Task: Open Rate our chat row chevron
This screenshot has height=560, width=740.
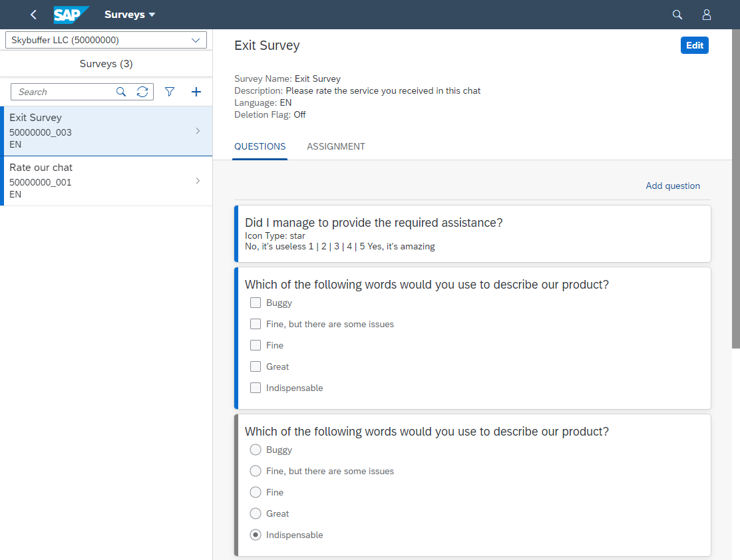Action: [x=198, y=181]
